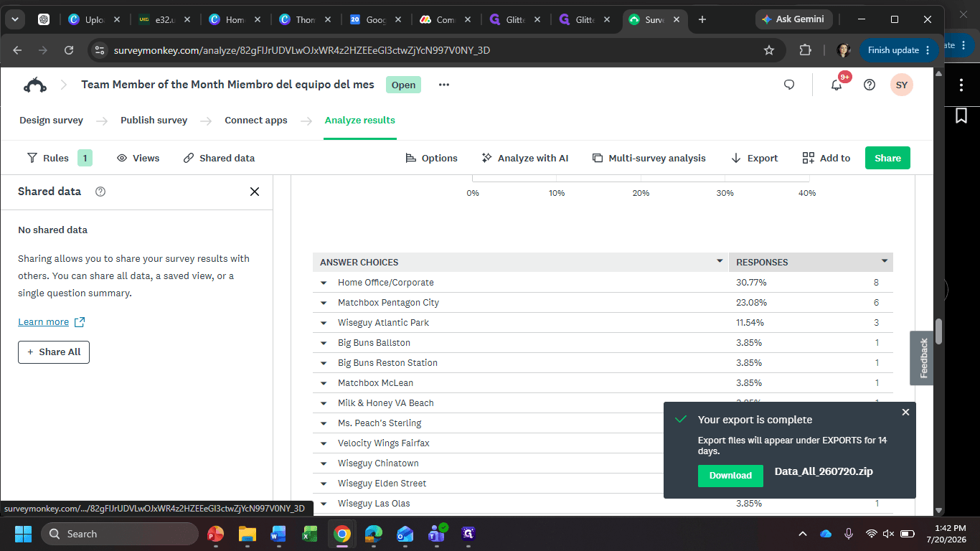Open the survey's three-dot more menu

pyautogui.click(x=444, y=85)
